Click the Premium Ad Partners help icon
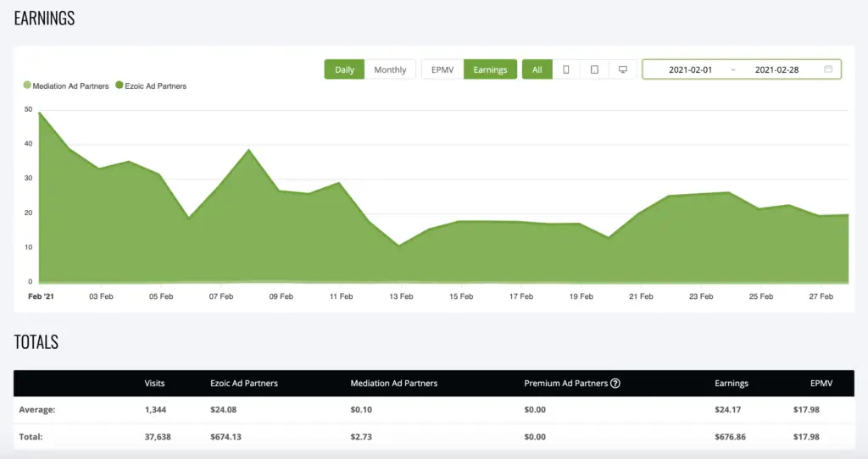The image size is (868, 459). point(615,384)
